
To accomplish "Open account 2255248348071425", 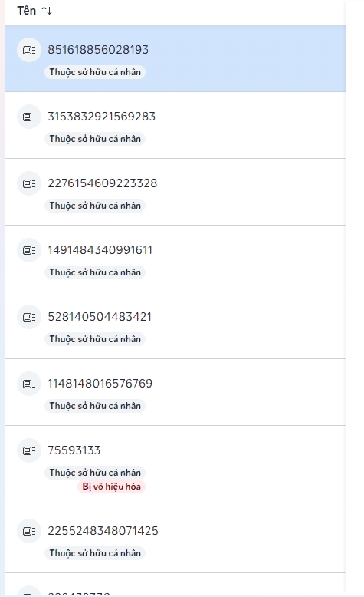I will [x=175, y=539].
